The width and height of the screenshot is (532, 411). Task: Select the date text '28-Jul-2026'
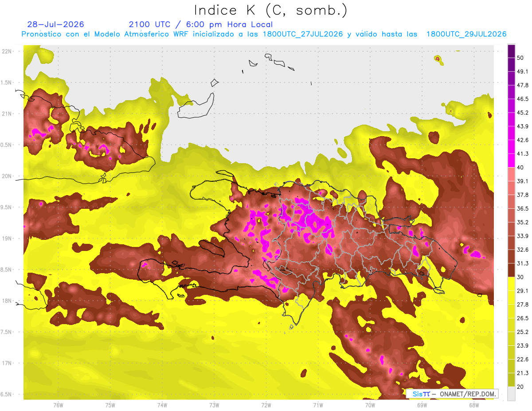[55, 24]
